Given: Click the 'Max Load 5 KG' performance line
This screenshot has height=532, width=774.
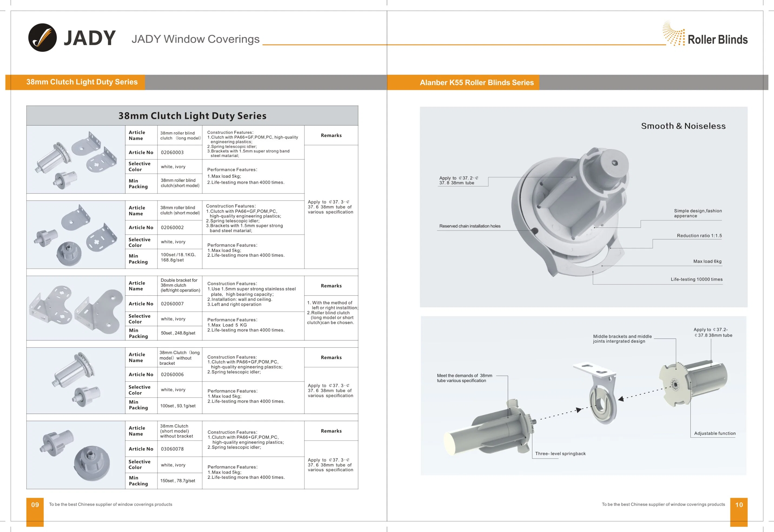Looking at the screenshot, I should coord(227,325).
